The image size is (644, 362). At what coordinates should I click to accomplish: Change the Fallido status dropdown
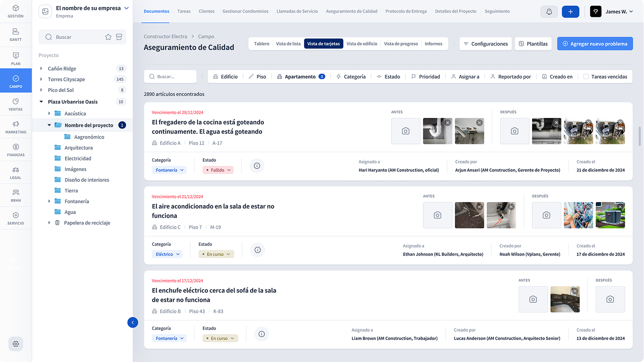click(218, 170)
